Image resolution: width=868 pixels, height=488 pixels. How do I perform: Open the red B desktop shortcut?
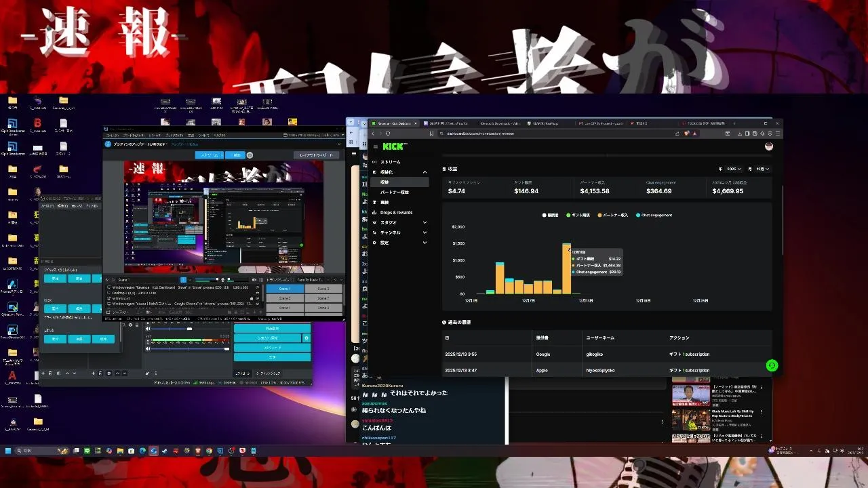(38, 125)
